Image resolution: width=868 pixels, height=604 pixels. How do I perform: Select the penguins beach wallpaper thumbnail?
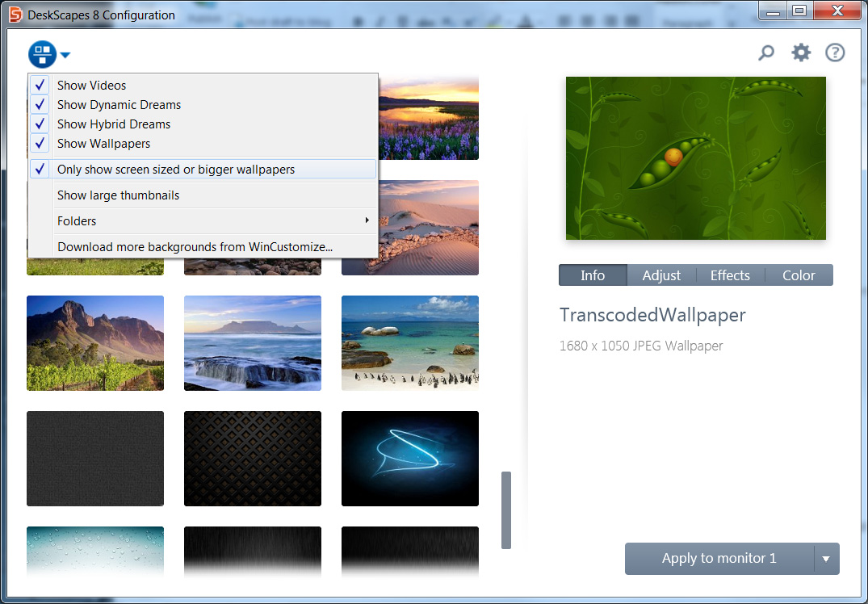[x=410, y=342]
